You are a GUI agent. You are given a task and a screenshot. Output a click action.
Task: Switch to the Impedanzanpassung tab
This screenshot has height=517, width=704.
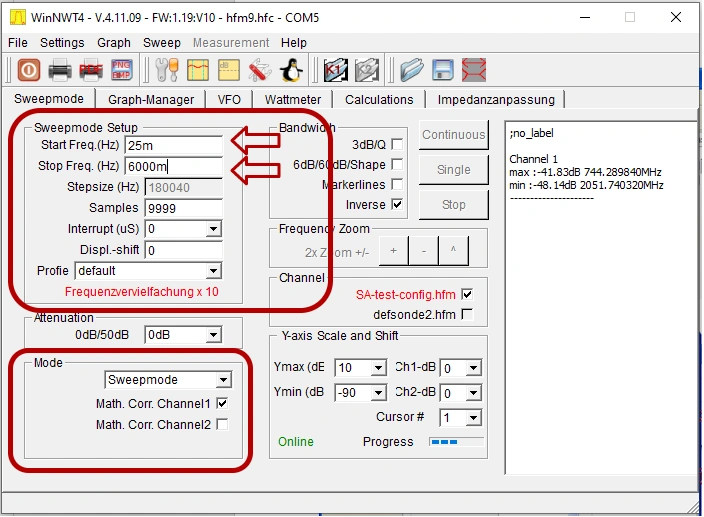[496, 100]
